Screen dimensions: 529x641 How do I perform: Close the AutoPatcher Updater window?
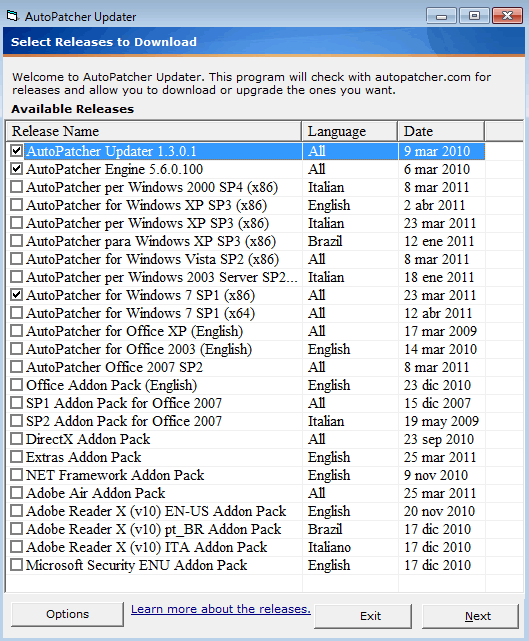(x=507, y=16)
